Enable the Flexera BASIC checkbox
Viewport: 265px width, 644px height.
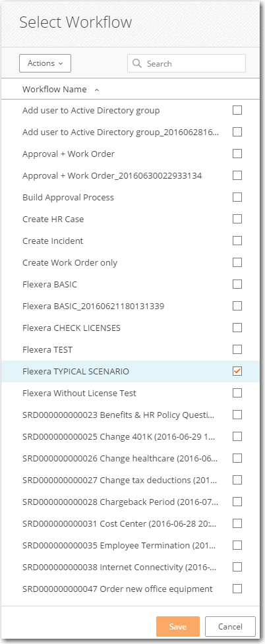pos(237,284)
